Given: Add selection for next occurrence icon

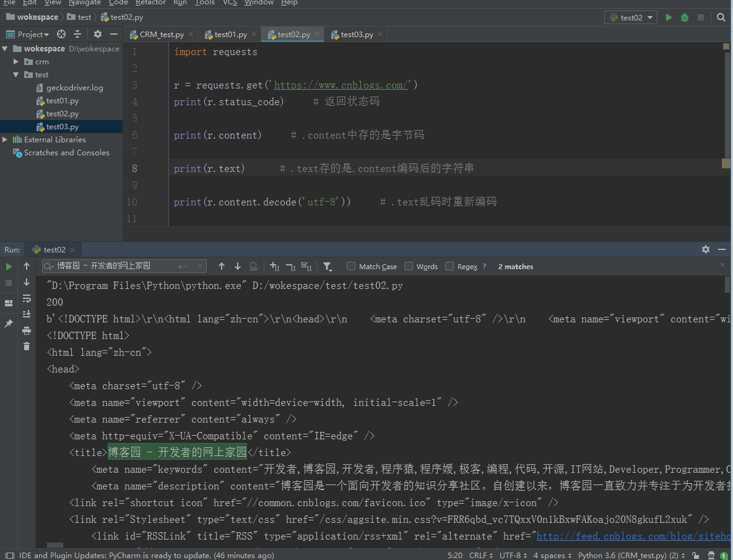Looking at the screenshot, I should tap(274, 266).
